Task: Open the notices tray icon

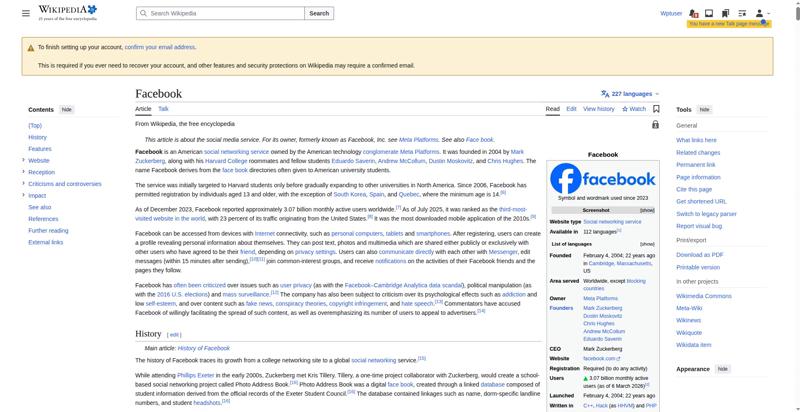Action: coord(709,13)
